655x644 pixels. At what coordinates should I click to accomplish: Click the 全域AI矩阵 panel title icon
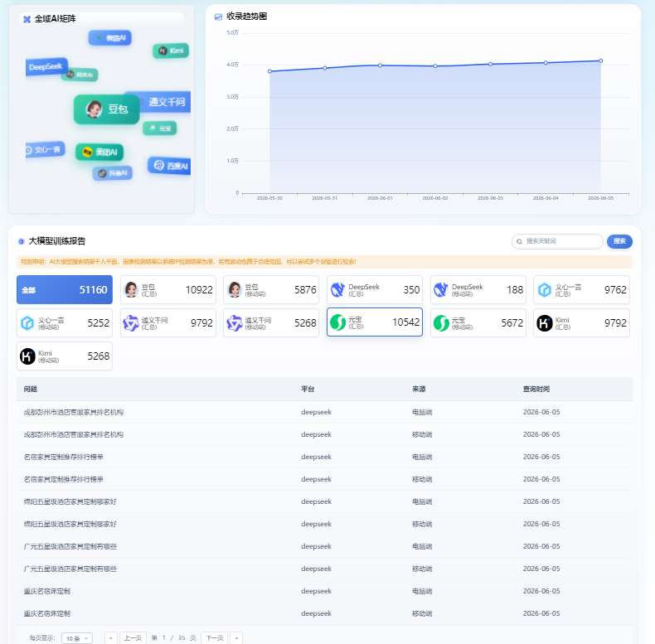tap(27, 19)
